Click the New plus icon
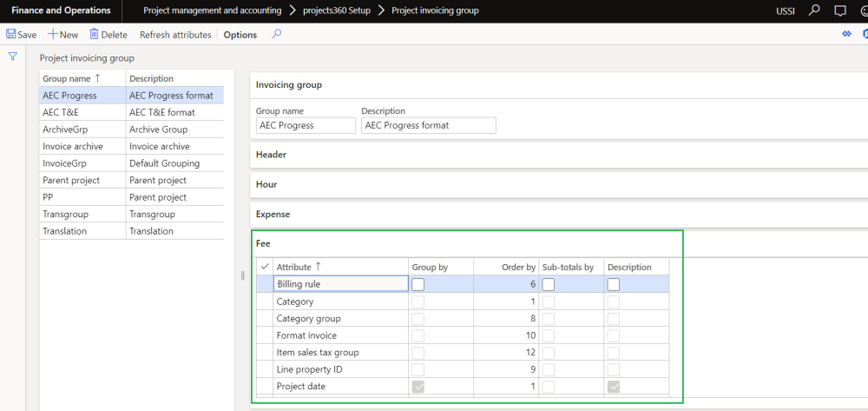Image resolution: width=868 pixels, height=411 pixels. (x=53, y=35)
